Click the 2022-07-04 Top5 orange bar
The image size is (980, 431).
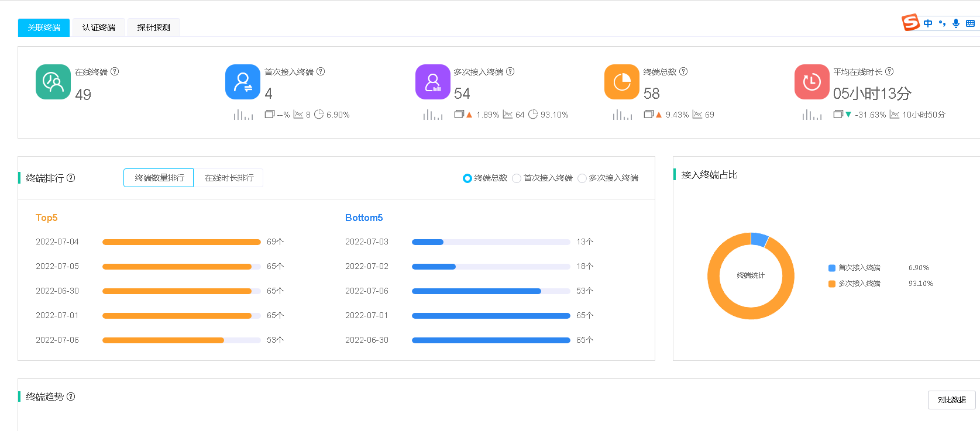click(181, 242)
